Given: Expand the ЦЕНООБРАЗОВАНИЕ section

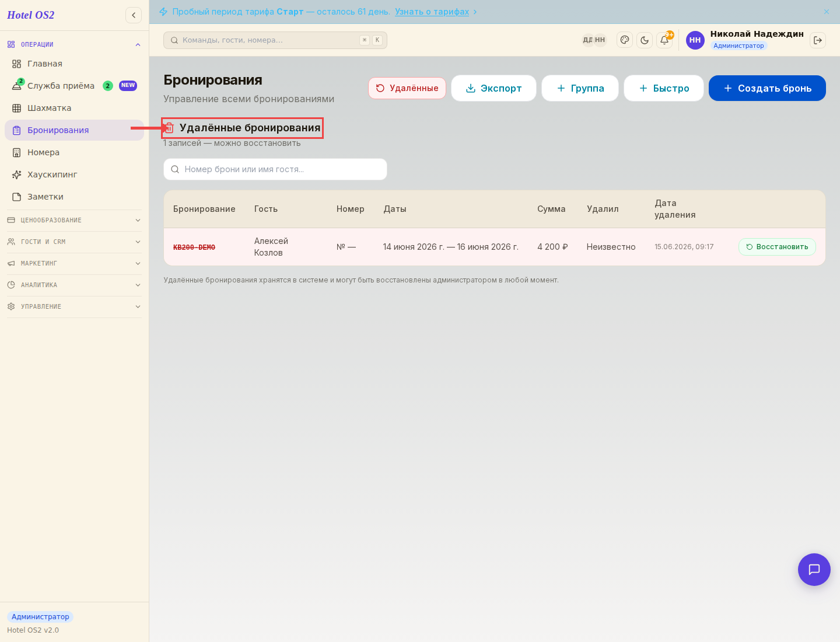Looking at the screenshot, I should pyautogui.click(x=75, y=220).
